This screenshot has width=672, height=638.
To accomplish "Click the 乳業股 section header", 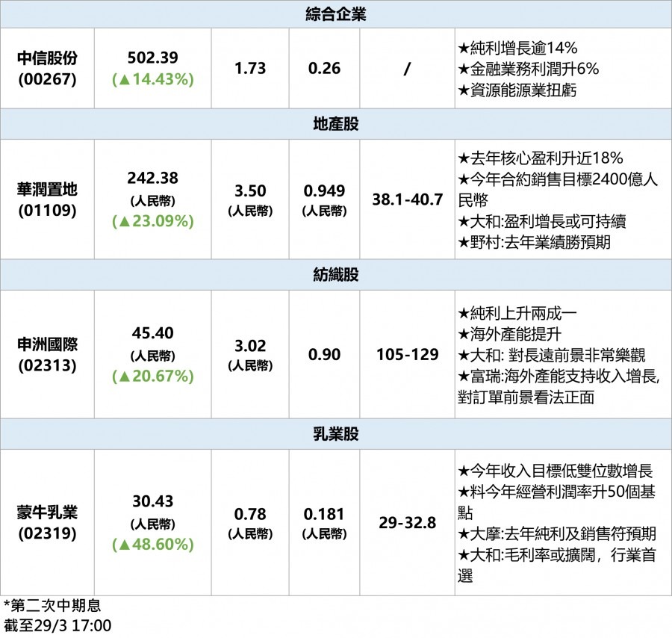I will [335, 434].
